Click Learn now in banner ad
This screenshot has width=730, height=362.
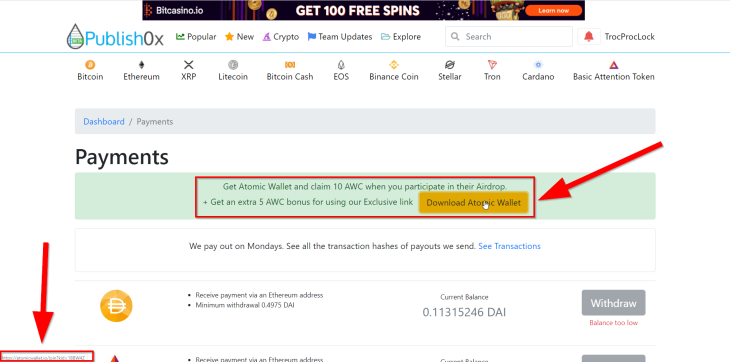pos(554,10)
